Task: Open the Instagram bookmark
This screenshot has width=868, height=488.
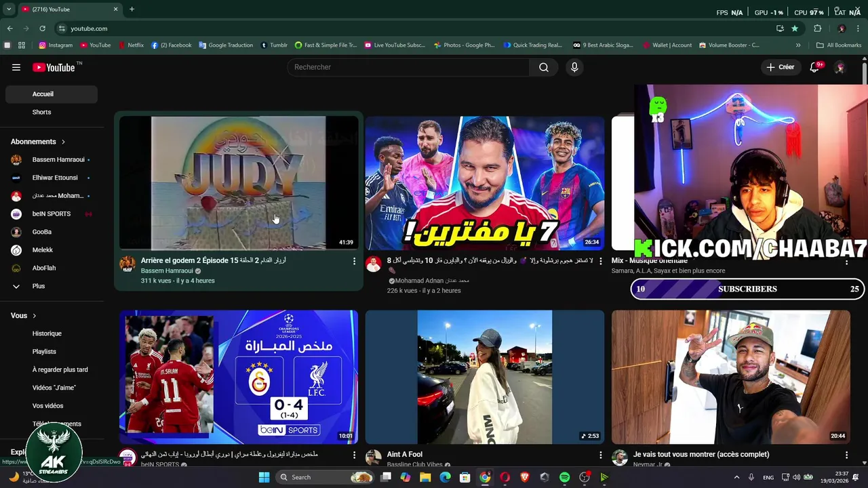Action: pyautogui.click(x=56, y=45)
